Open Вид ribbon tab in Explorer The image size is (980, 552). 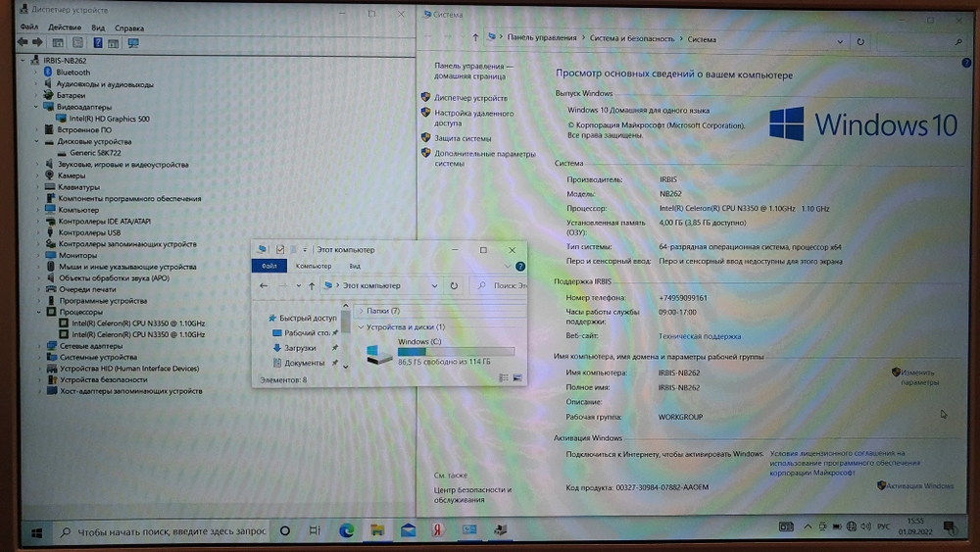[x=355, y=266]
